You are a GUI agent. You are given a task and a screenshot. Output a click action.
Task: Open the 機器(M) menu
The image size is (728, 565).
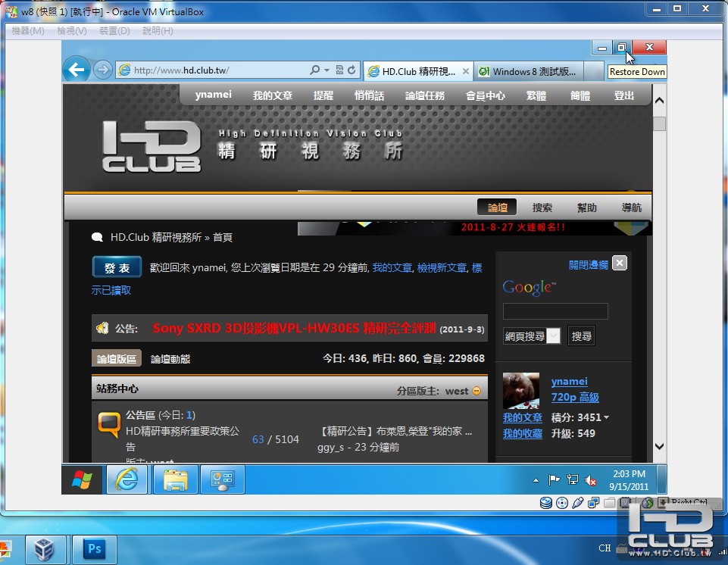[28, 31]
